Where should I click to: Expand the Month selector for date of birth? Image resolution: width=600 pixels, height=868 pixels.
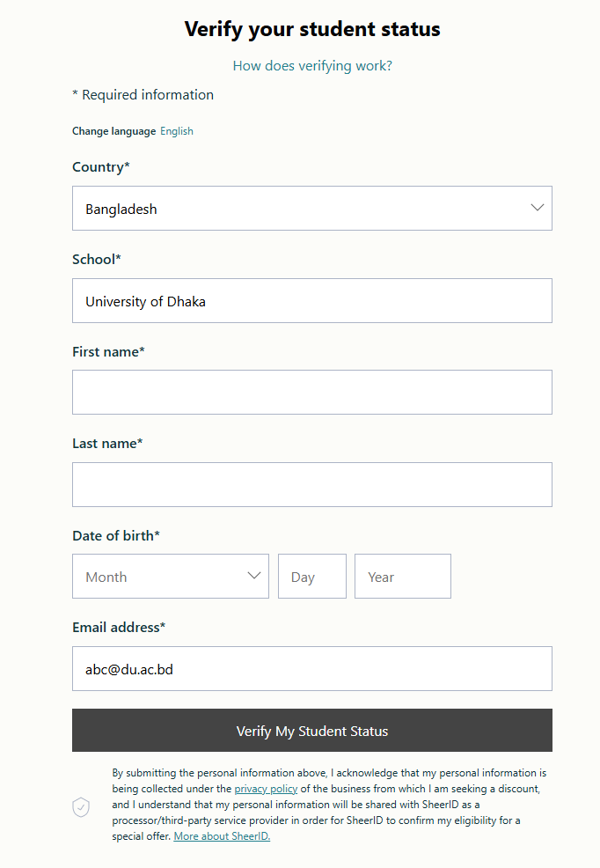(170, 577)
